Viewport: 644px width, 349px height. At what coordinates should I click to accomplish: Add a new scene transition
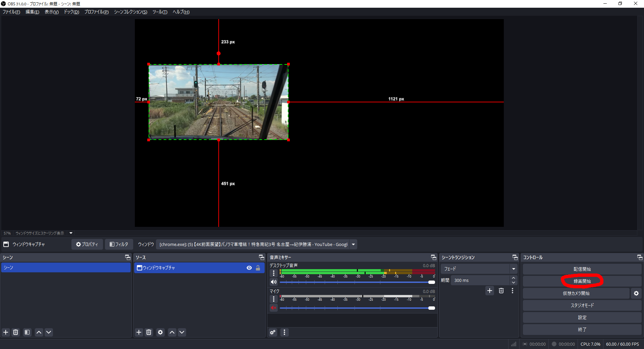[490, 291]
